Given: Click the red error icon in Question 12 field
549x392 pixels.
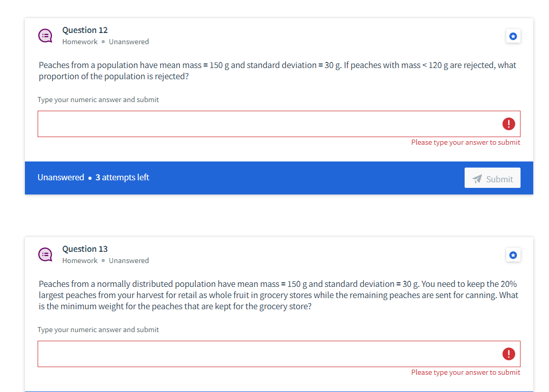Looking at the screenshot, I should tap(508, 124).
